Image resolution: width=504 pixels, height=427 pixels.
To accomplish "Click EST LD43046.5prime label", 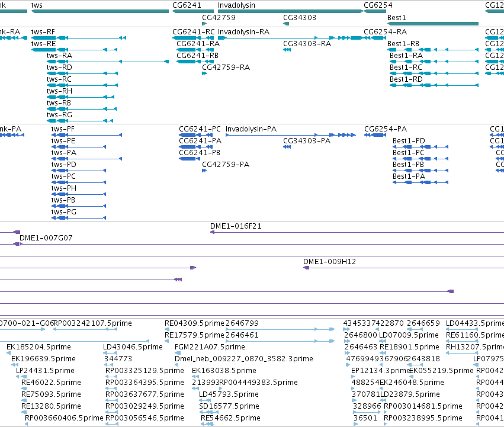I will tap(133, 347).
